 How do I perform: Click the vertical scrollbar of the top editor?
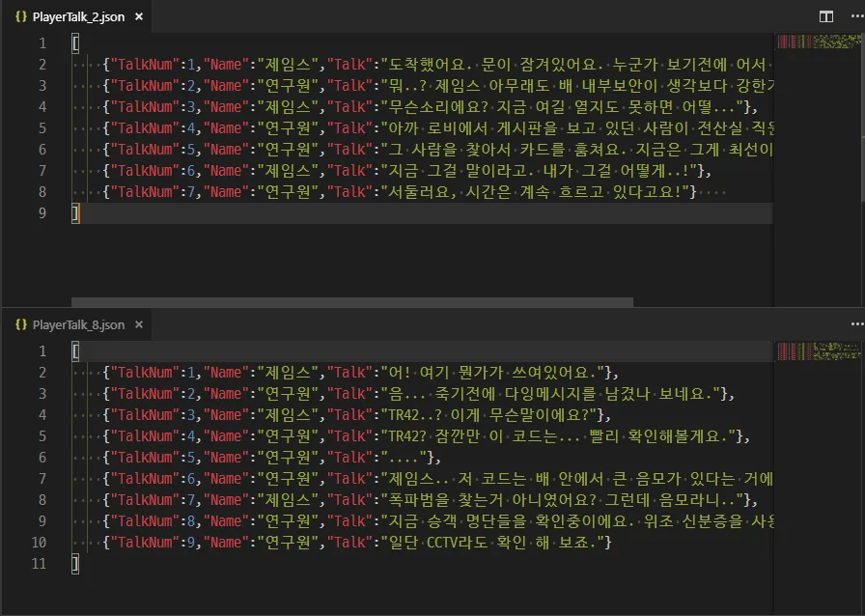click(863, 116)
